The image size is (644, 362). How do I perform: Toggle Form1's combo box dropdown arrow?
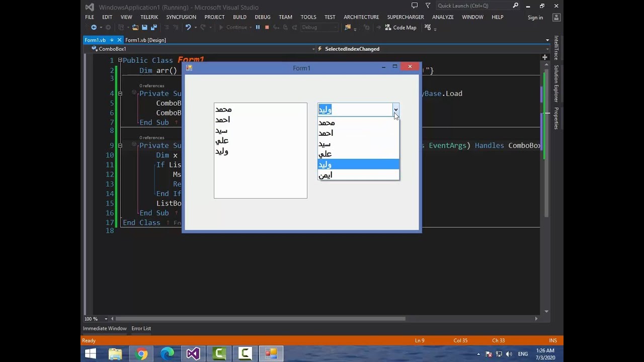pos(395,110)
